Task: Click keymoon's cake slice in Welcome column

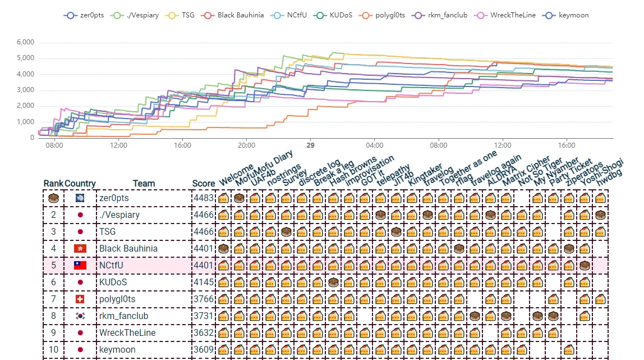Action: [223, 349]
